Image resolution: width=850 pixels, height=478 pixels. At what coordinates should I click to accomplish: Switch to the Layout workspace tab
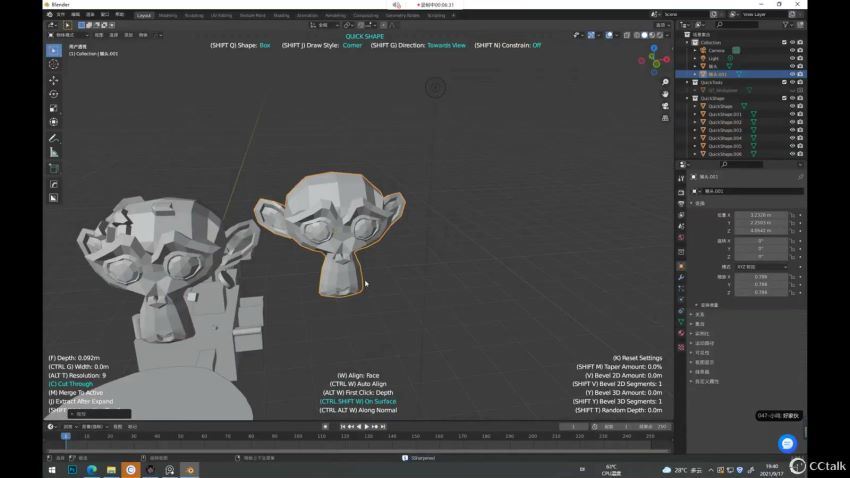pyautogui.click(x=144, y=16)
